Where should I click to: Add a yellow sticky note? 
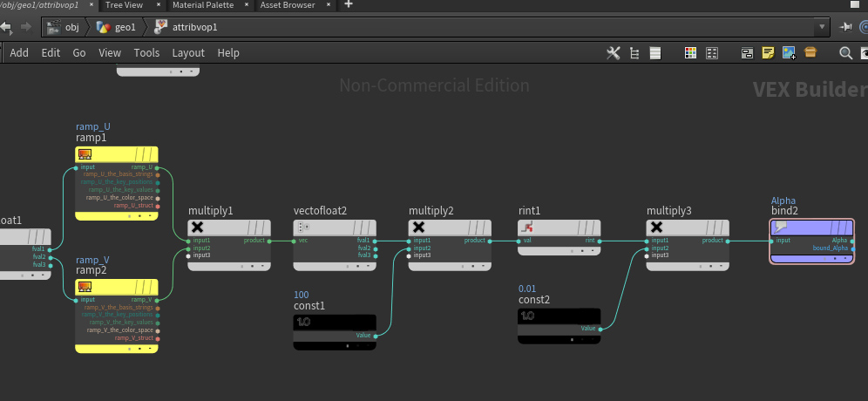[x=768, y=53]
